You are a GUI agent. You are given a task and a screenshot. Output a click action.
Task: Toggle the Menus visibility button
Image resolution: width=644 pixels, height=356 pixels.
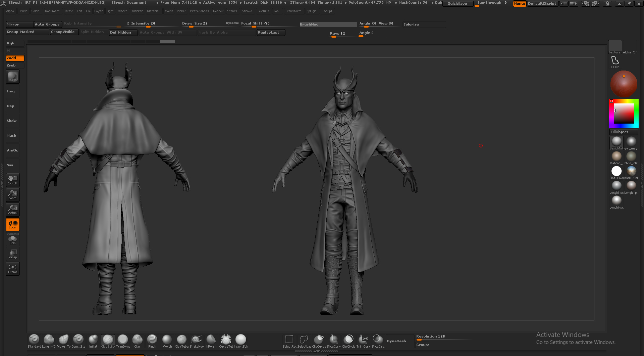pos(520,4)
